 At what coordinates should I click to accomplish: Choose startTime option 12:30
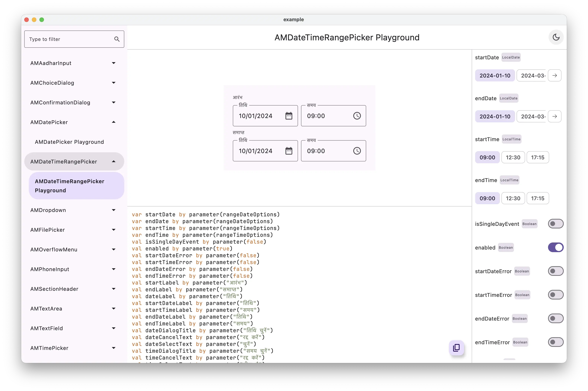(513, 157)
